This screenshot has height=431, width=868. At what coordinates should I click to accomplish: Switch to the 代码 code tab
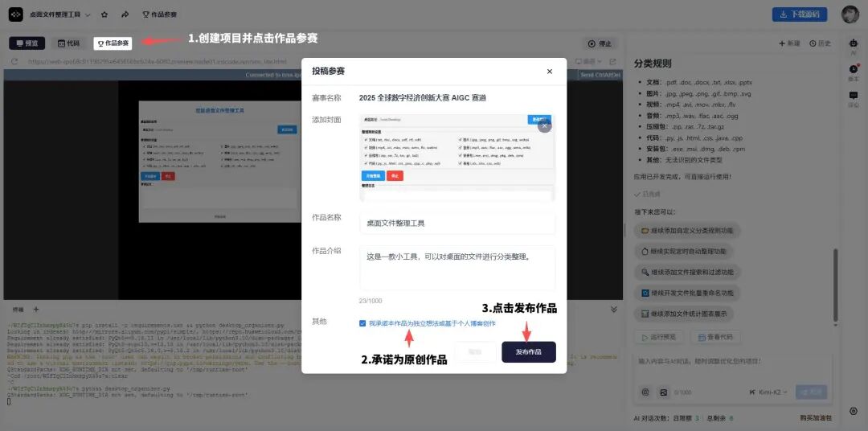tap(68, 43)
